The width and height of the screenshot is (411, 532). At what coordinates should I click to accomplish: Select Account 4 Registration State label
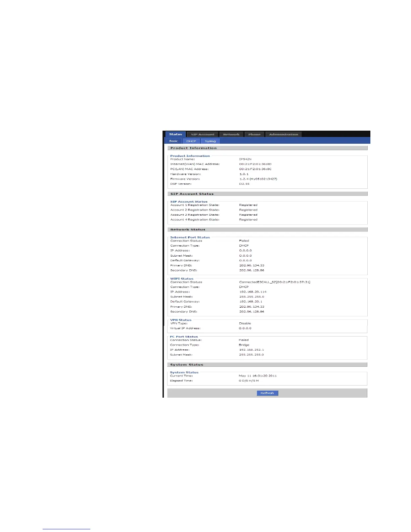195,220
